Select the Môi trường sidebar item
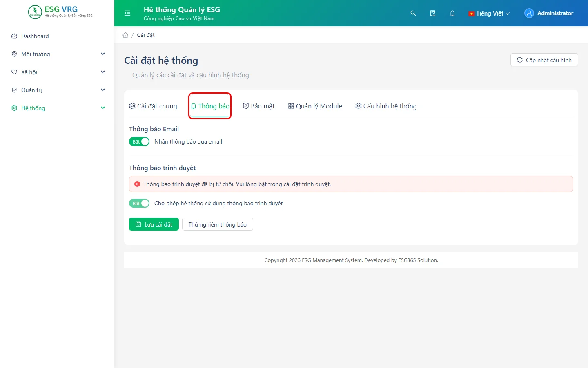Screen dimensions: 588x368 [57, 54]
